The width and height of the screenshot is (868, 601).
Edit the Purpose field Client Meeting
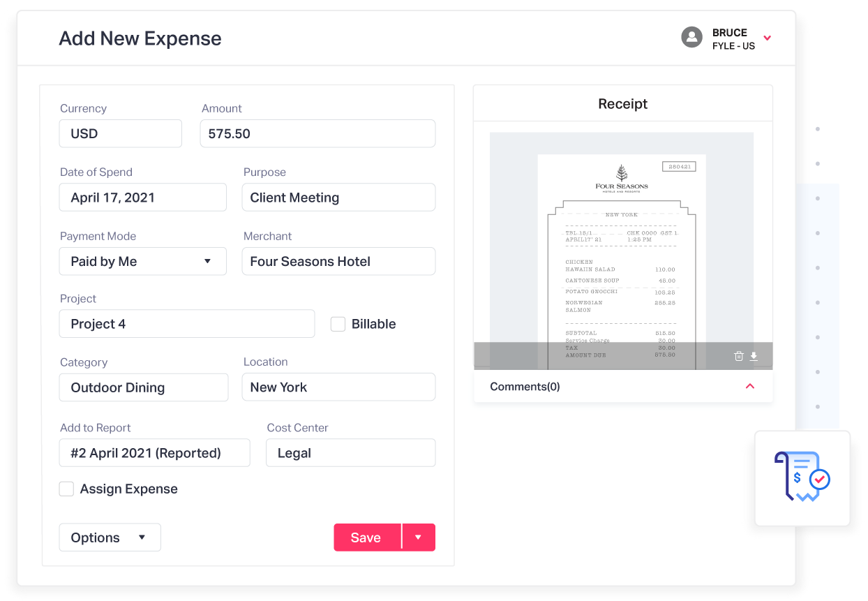pos(338,198)
